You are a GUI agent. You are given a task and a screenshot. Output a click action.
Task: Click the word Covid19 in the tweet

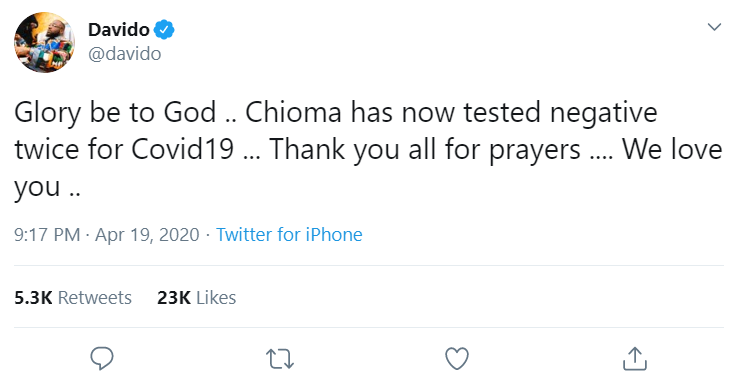pos(183,150)
